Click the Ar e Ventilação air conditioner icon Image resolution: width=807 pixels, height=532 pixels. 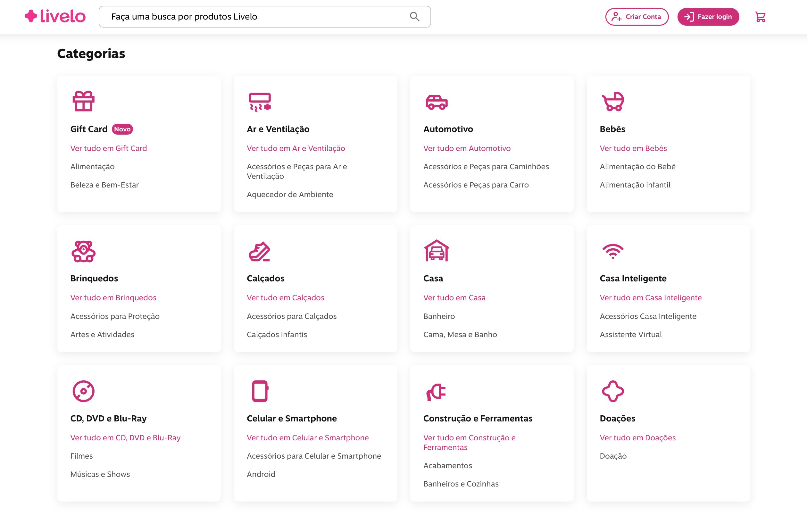pyautogui.click(x=260, y=102)
